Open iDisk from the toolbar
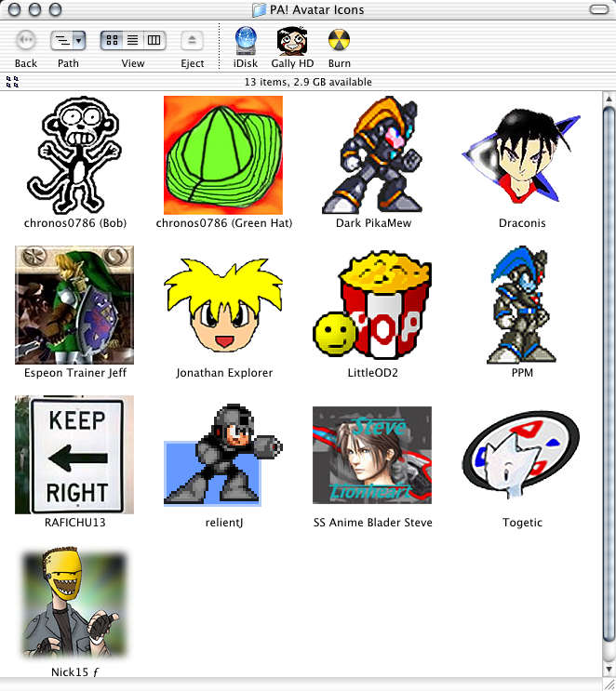This screenshot has height=691, width=616. point(246,41)
